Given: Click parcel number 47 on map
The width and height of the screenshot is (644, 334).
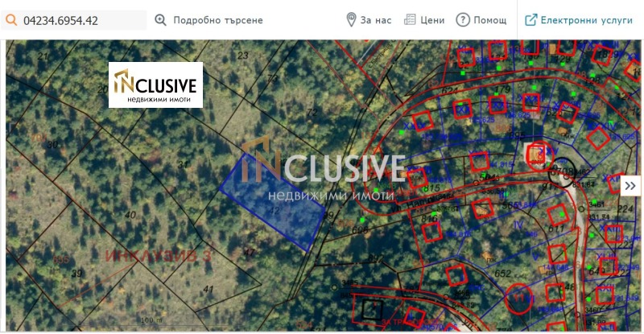Looking at the screenshot, I should click(249, 253).
